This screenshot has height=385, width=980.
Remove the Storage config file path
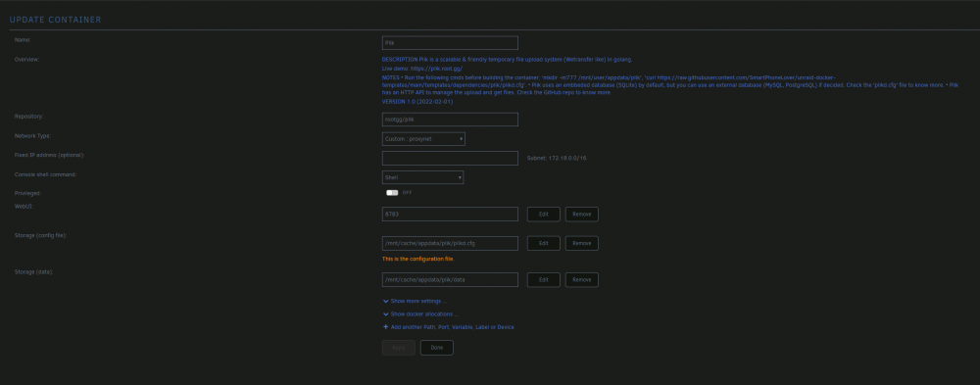pos(581,243)
